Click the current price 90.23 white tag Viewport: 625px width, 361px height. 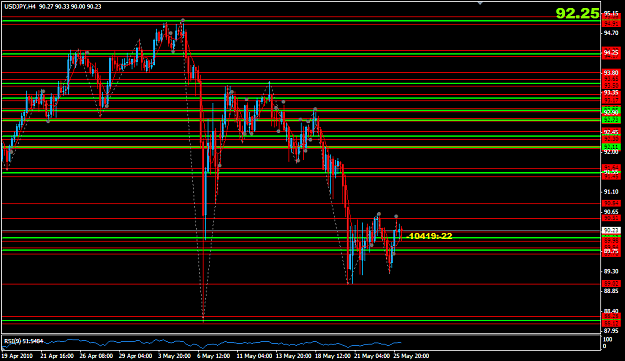611,230
